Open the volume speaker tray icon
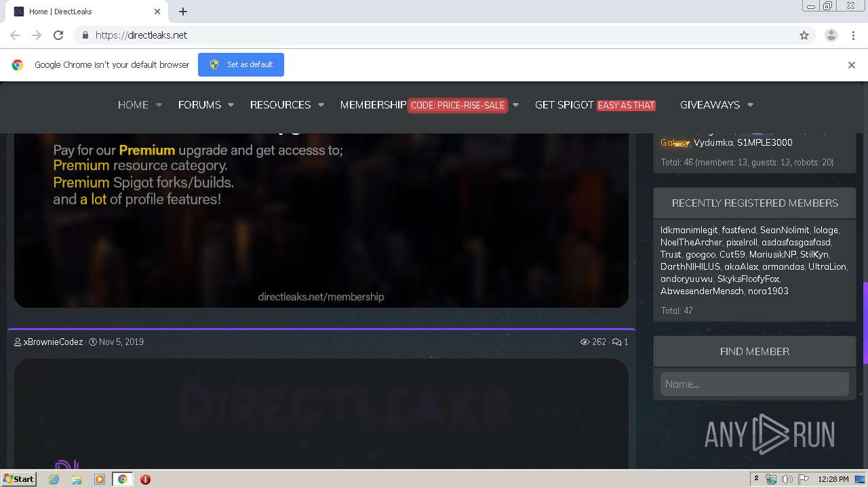The image size is (868, 488). coord(787,479)
